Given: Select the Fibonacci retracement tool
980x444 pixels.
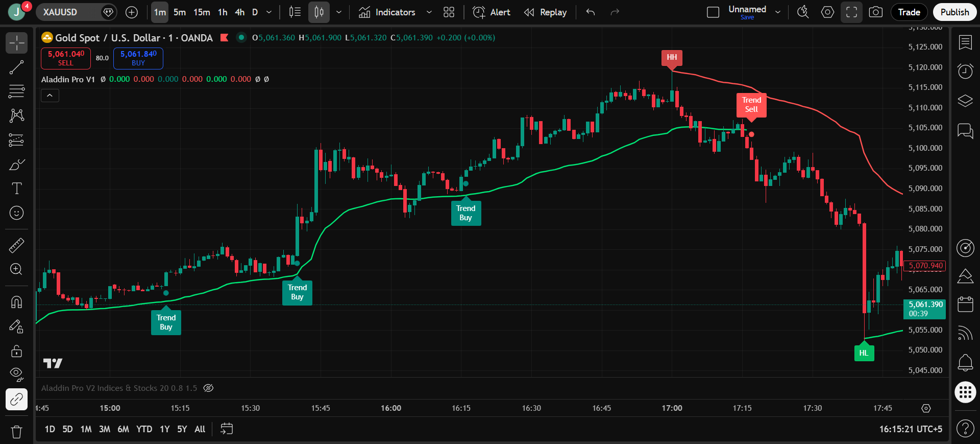Looking at the screenshot, I should tap(16, 91).
